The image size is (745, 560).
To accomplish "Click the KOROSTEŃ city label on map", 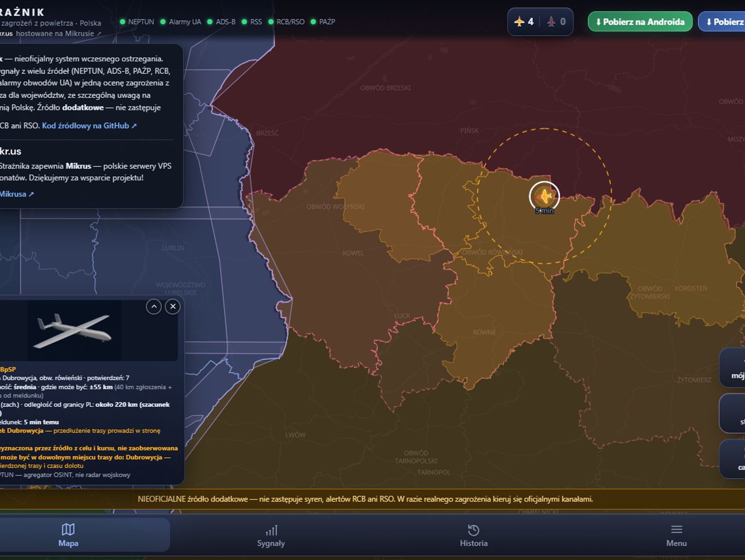I will [691, 289].
